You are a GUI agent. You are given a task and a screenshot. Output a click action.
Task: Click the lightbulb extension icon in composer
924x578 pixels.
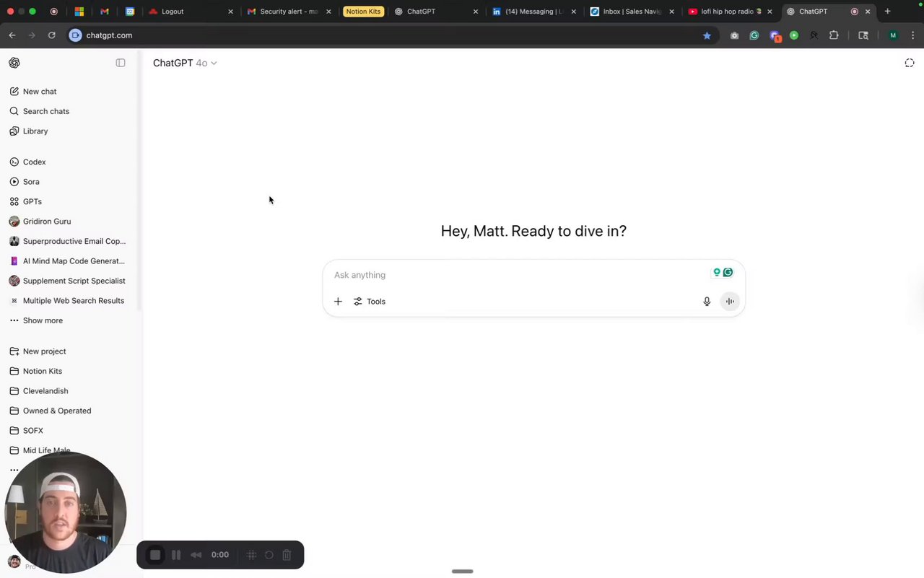point(717,272)
